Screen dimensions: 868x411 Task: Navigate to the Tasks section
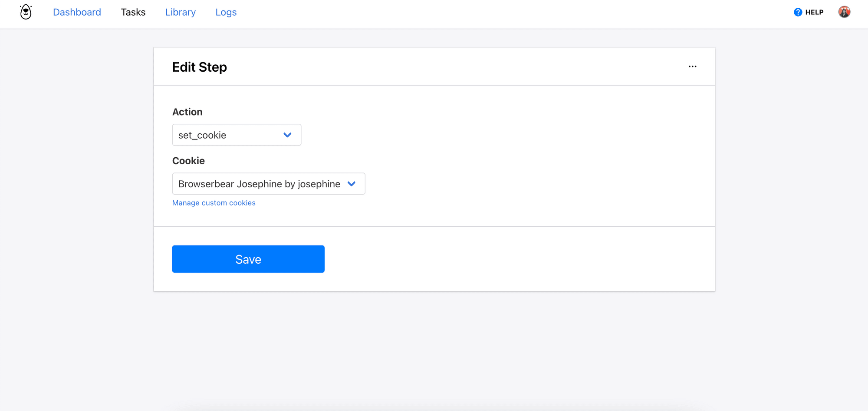[133, 12]
